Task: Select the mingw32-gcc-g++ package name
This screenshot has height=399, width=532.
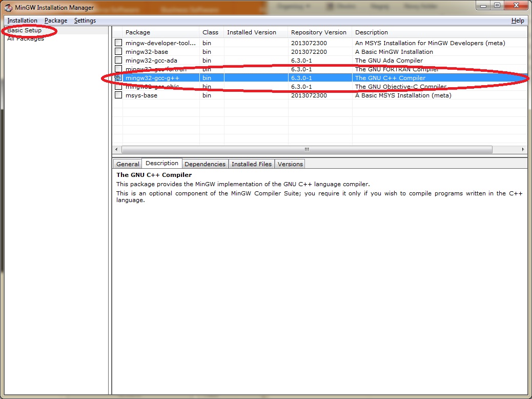Action: point(152,78)
